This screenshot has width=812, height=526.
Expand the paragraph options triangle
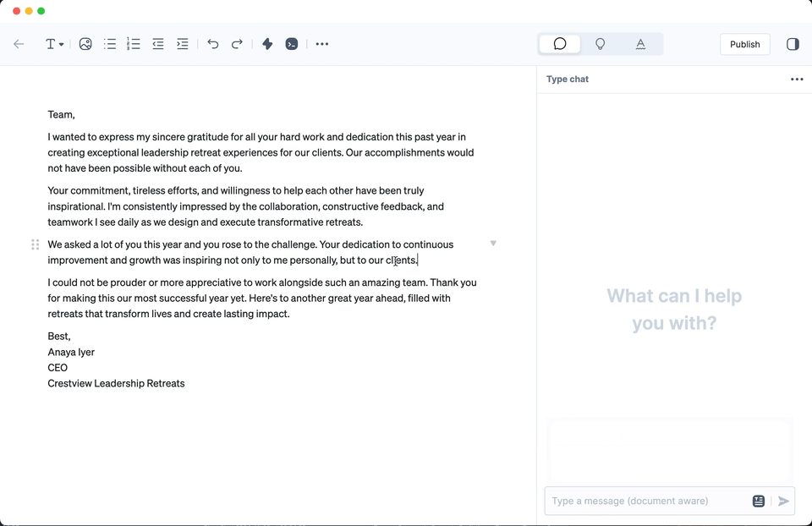tap(493, 244)
